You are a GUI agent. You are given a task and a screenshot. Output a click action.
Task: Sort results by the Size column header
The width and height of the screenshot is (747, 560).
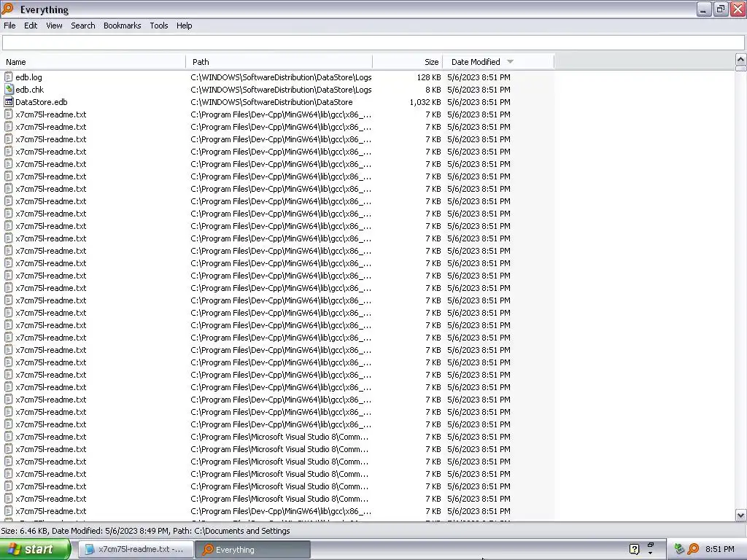pos(408,61)
